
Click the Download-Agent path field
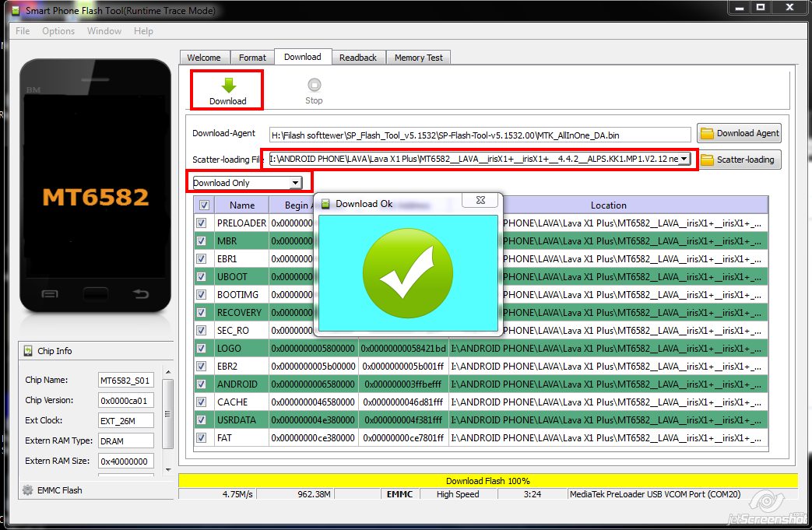pyautogui.click(x=480, y=135)
